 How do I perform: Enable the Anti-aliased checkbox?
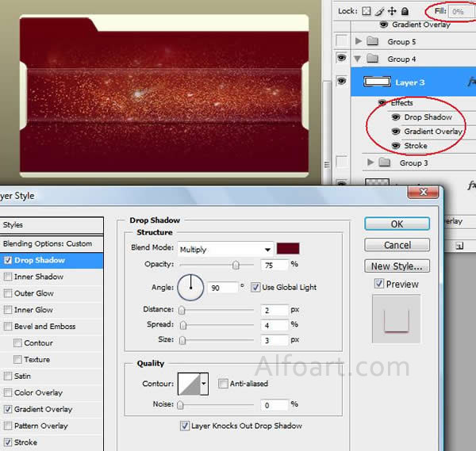(x=223, y=384)
